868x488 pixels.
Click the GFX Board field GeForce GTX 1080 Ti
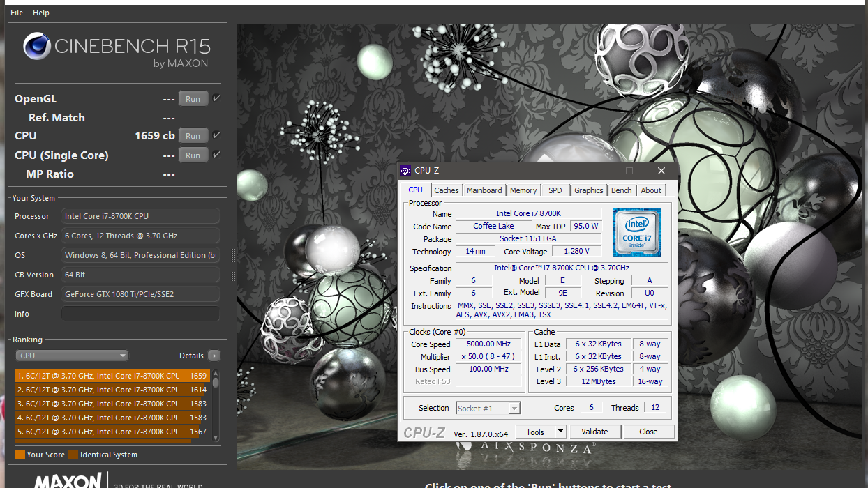click(x=140, y=294)
